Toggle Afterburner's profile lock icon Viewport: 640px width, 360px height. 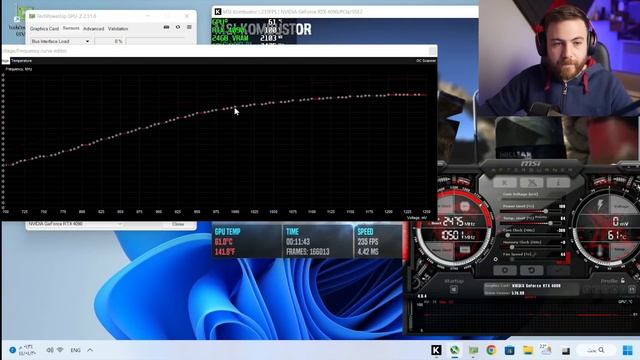tap(622, 280)
